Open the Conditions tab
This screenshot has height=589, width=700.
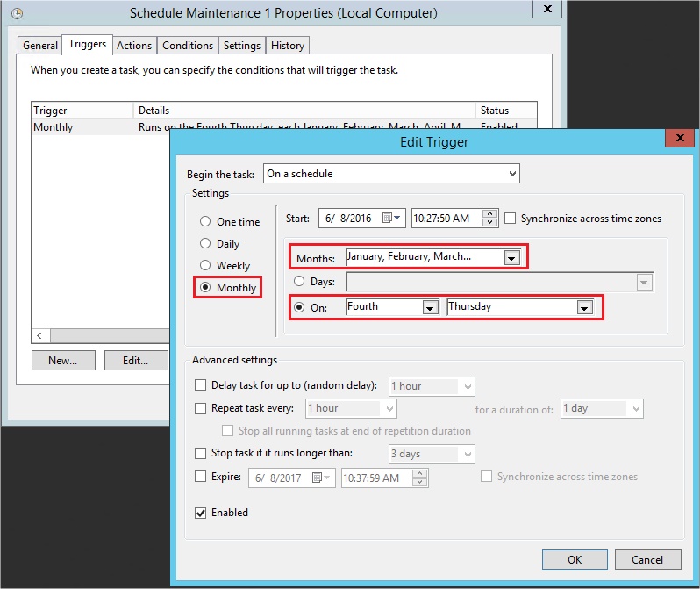click(188, 46)
